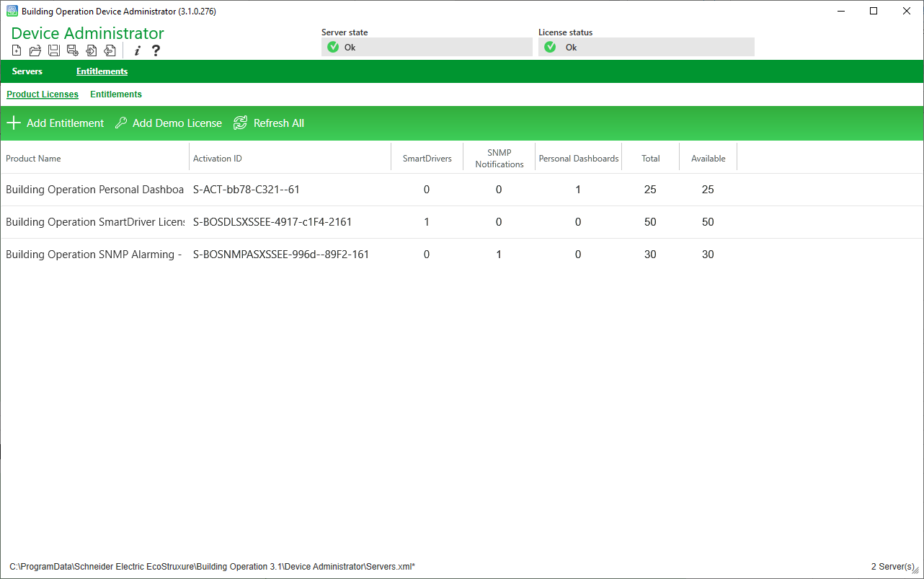Viewport: 924px width, 579px height.
Task: Click activation ID S-BOSDLSXSSEE-4917-c1F4-2161
Action: pyautogui.click(x=272, y=222)
